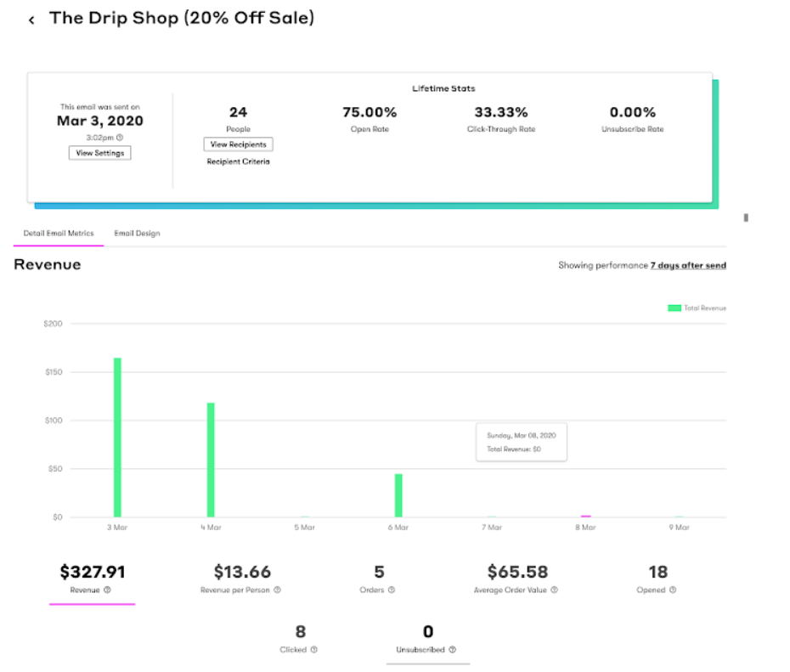The height and width of the screenshot is (672, 790).
Task: Click the Average Order Value help icon
Action: pos(554,590)
